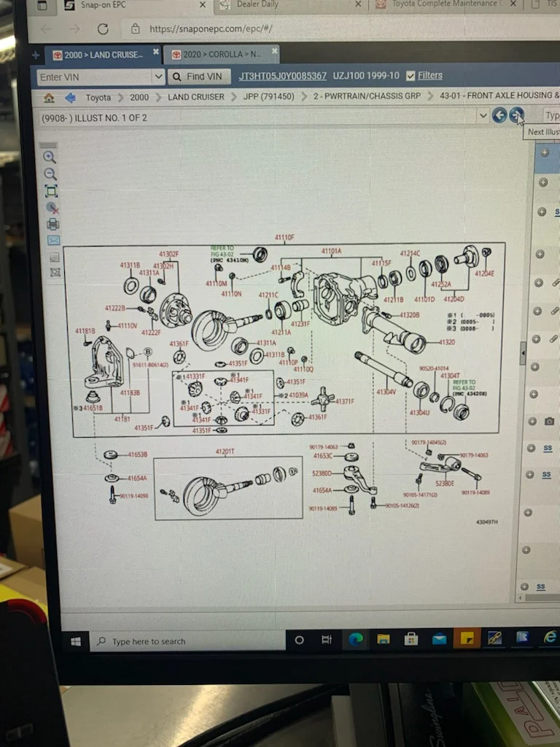View site info lock icon in address bar

coord(135,28)
